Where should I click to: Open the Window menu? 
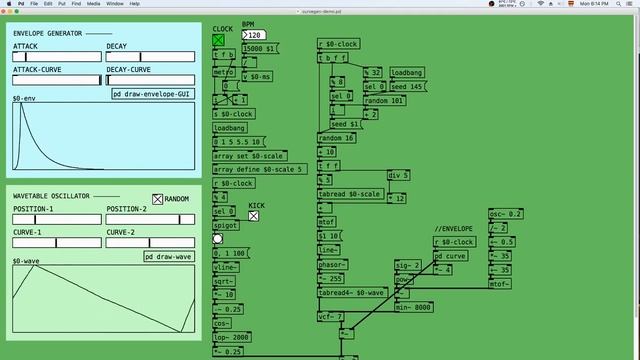click(x=115, y=4)
